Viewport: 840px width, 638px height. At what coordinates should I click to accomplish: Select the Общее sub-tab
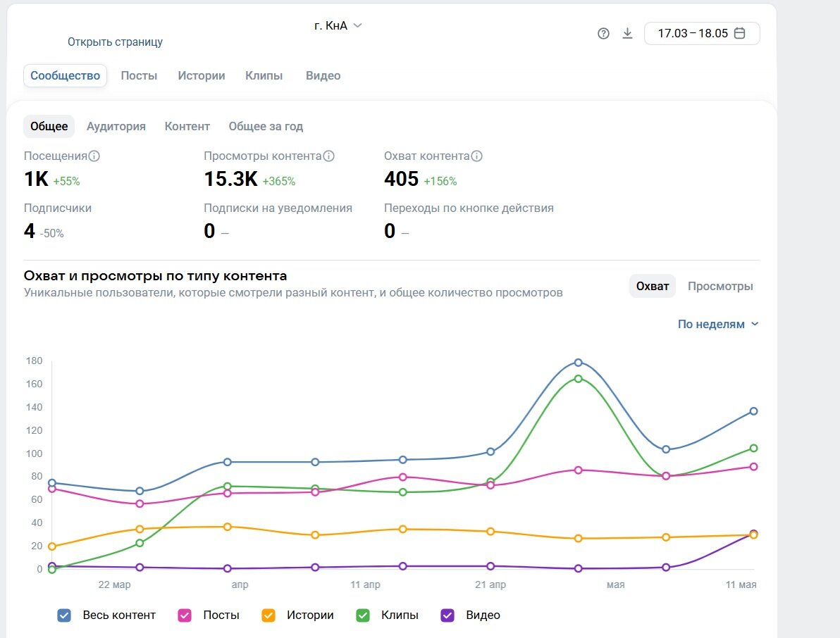pyautogui.click(x=49, y=126)
